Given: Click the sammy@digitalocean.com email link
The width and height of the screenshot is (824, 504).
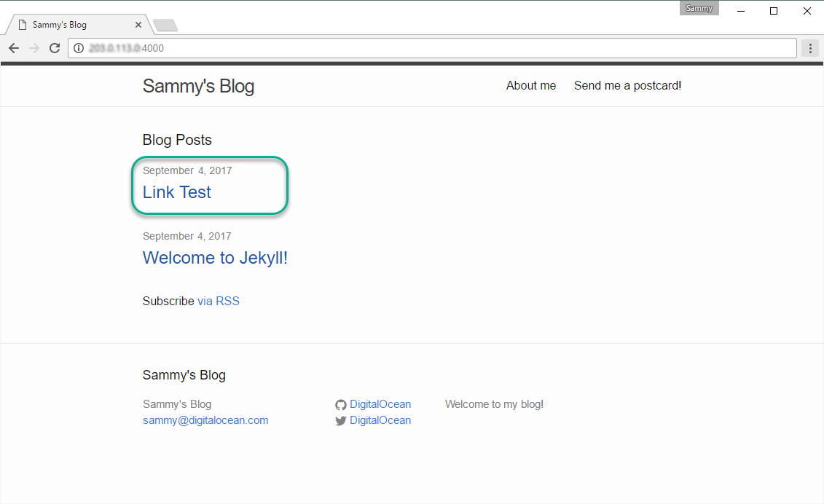Looking at the screenshot, I should click(x=205, y=420).
